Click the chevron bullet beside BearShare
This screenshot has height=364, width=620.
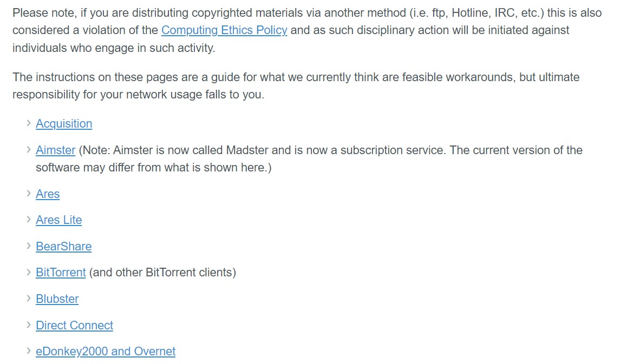tap(29, 246)
